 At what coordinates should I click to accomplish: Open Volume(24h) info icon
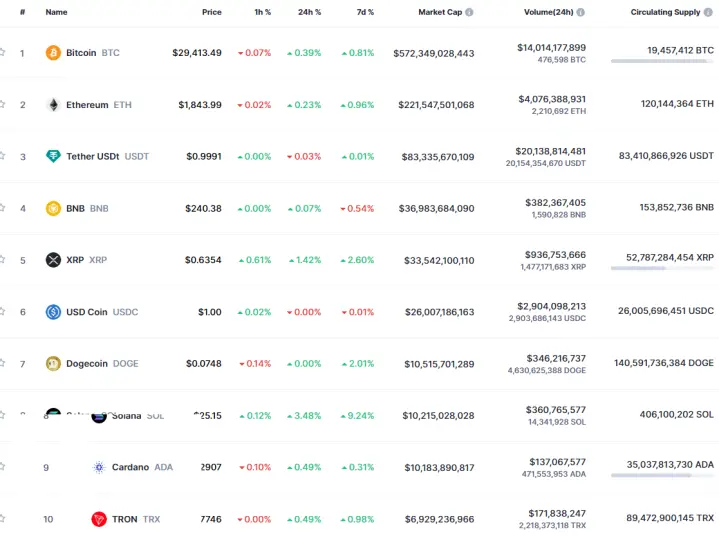coord(581,12)
